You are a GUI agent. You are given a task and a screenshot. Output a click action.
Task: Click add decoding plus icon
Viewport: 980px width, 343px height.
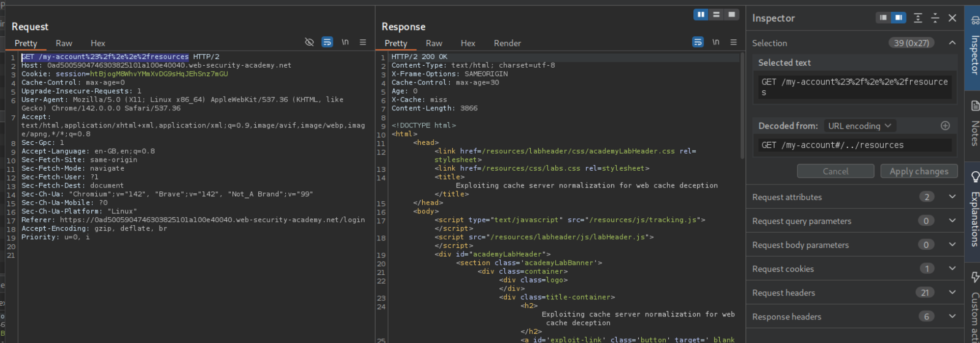pyautogui.click(x=945, y=126)
